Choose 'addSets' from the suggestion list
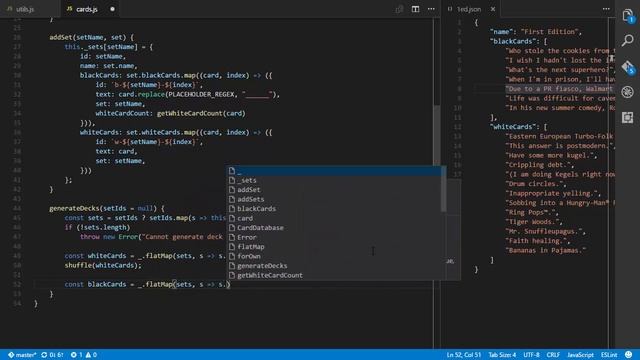 tap(333, 199)
